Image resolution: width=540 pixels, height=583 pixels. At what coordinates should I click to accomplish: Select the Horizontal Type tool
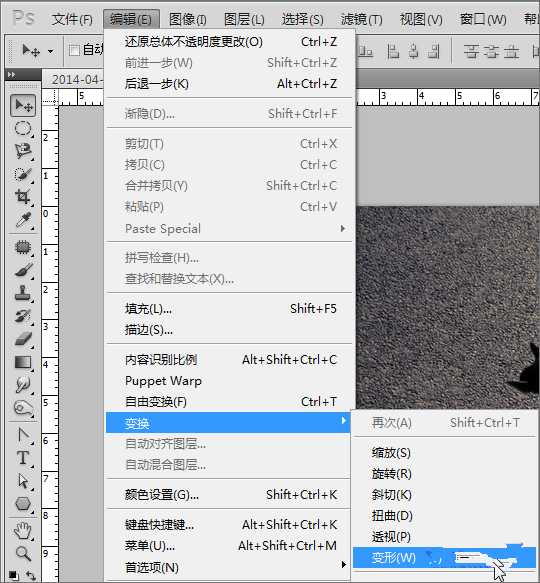[x=23, y=458]
